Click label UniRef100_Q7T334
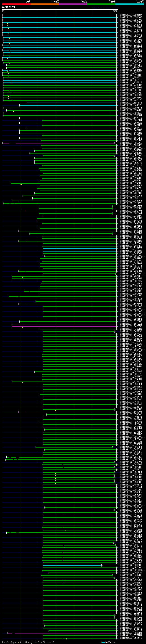Image resolution: width=146 pixels, height=644 pixels. click(131, 442)
